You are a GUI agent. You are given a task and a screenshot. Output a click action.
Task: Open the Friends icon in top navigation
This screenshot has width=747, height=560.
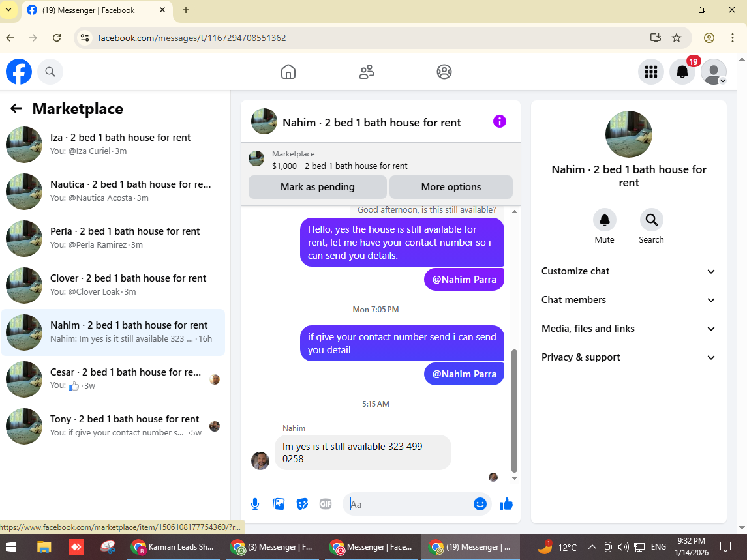pos(367,72)
